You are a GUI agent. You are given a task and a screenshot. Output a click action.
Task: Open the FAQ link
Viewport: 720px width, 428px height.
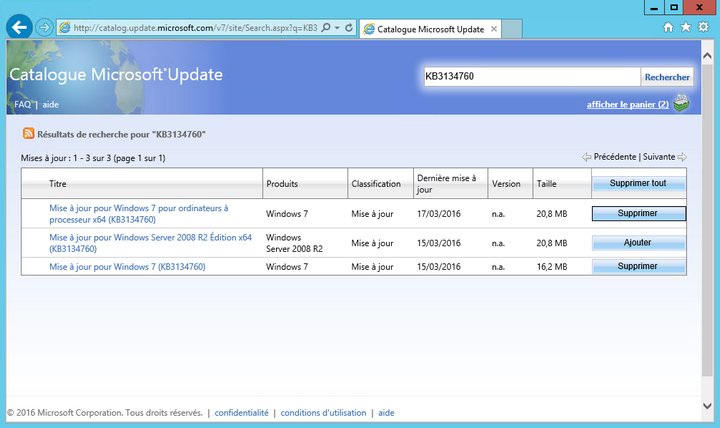pos(22,104)
